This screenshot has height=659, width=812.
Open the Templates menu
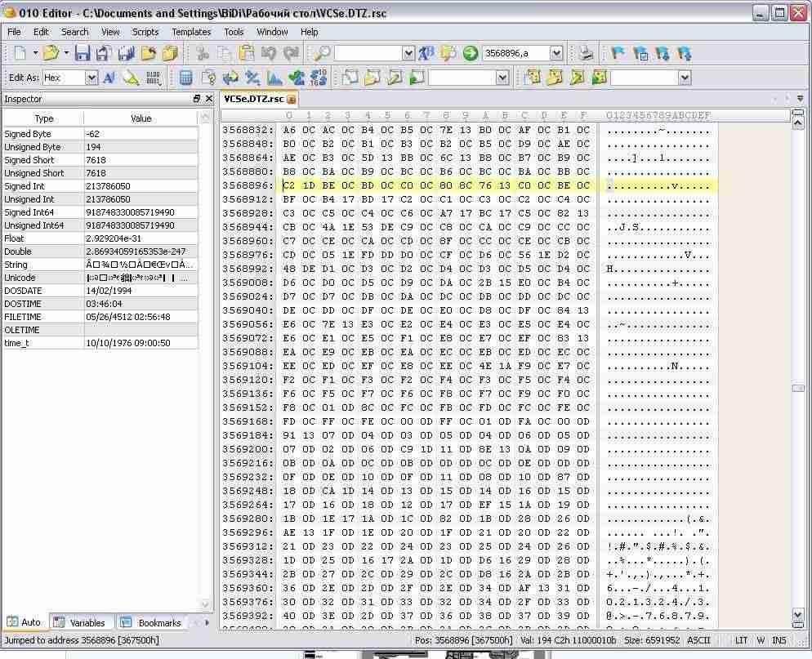191,32
